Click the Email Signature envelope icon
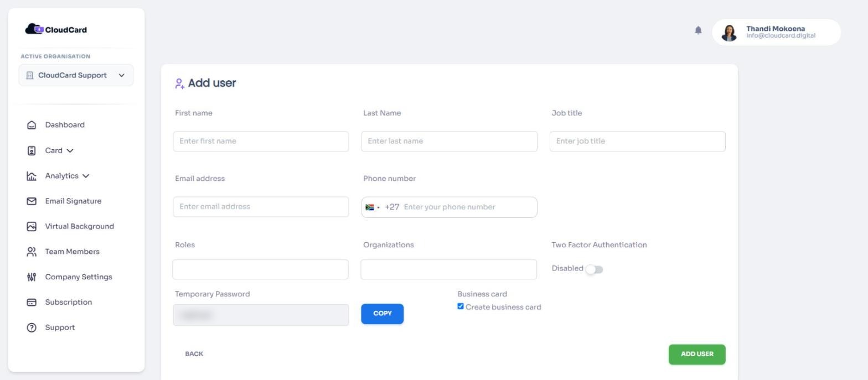 coord(32,201)
